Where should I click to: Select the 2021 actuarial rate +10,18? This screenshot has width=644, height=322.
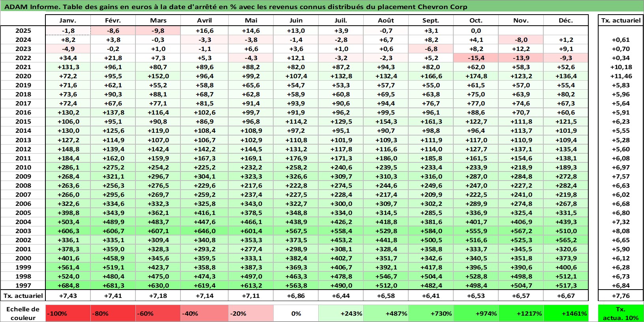621,67
